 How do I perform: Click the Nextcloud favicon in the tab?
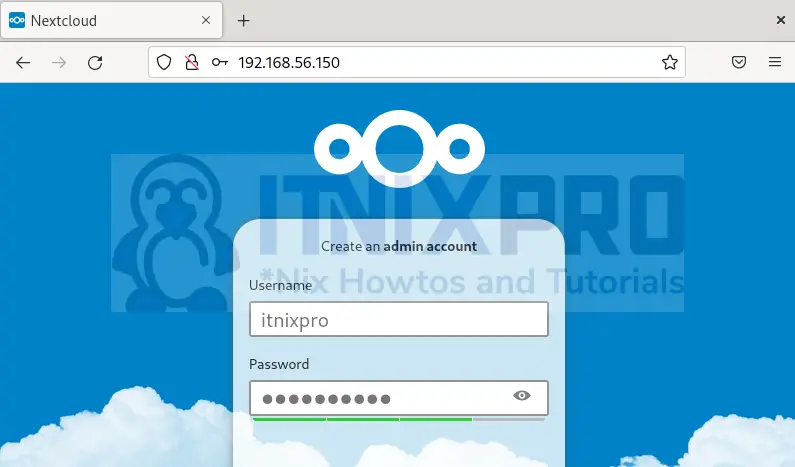(17, 20)
